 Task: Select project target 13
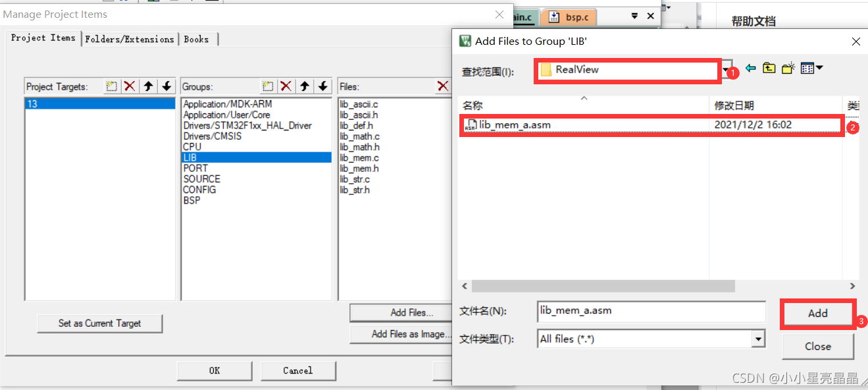coord(100,104)
